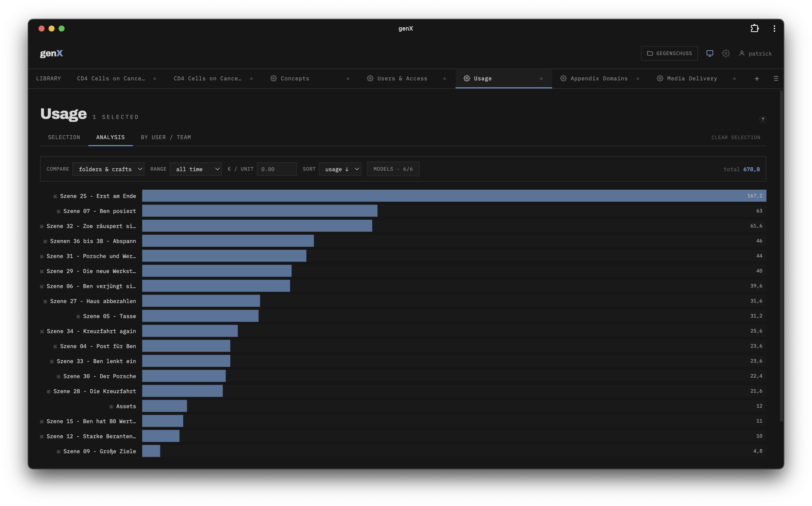Click the help question mark icon
812x506 pixels.
click(x=763, y=120)
